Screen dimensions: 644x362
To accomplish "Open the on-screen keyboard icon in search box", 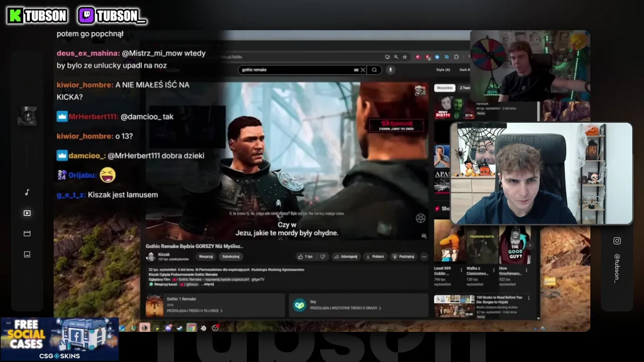I will pyautogui.click(x=356, y=70).
